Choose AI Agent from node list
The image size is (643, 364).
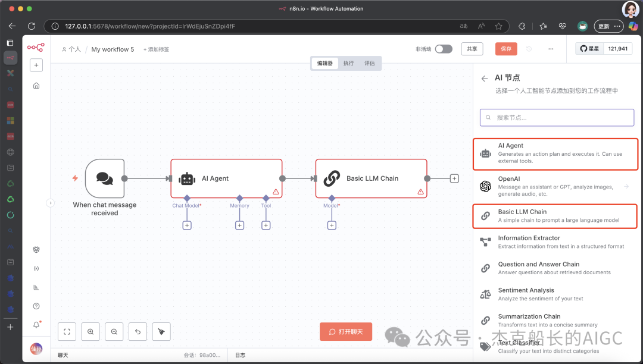pos(555,154)
